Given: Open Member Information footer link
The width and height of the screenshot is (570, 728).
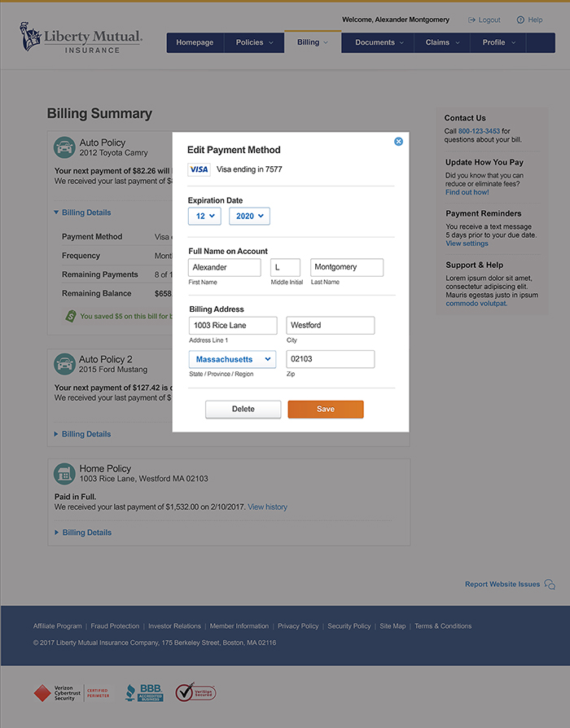Looking at the screenshot, I should [239, 626].
